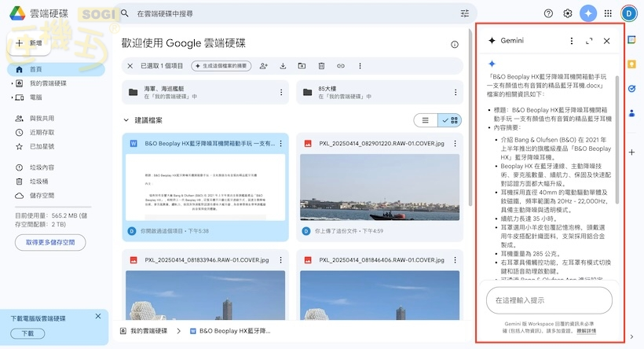This screenshot has width=644, height=349.
Task: Open more options for PXL_20250414_081846406 image
Action: pyautogui.click(x=455, y=260)
